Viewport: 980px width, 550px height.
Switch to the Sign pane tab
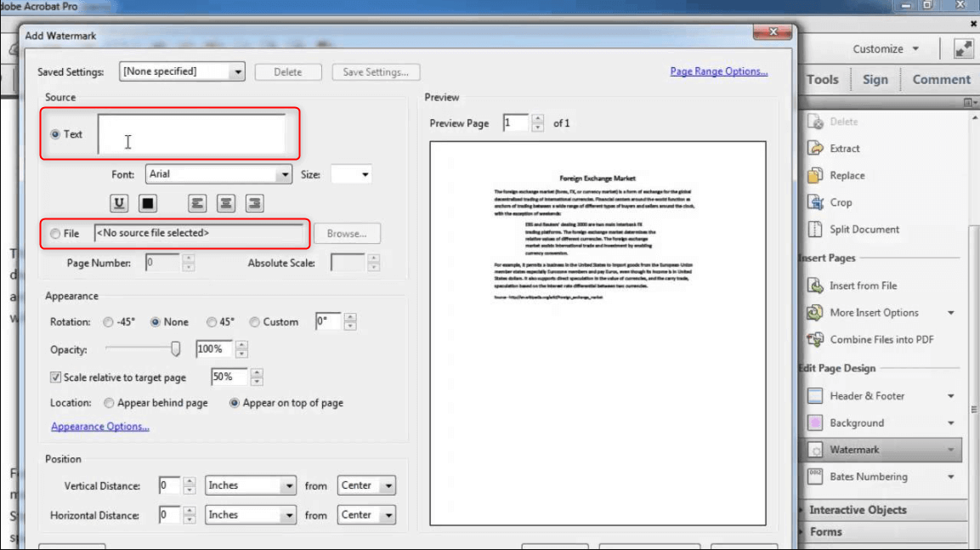coord(875,79)
